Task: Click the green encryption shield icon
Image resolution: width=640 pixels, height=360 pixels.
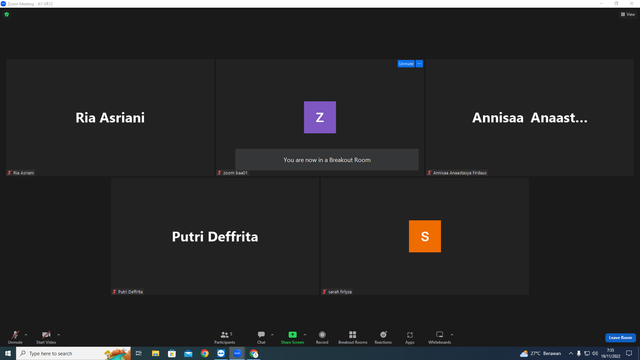Action: [7, 14]
